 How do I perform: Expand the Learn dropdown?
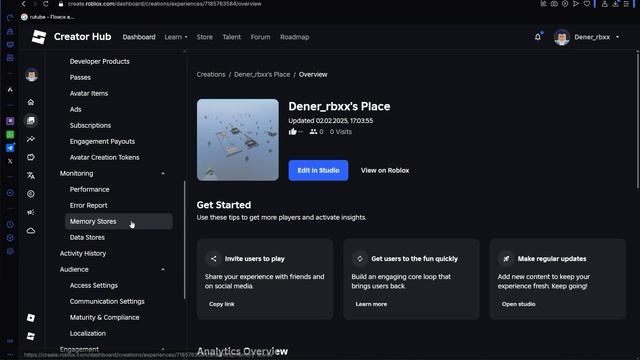[176, 37]
